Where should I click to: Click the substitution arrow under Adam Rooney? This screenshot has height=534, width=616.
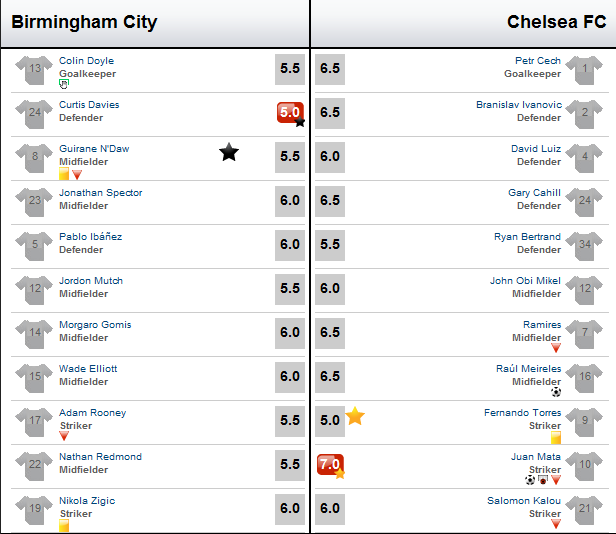pos(64,436)
